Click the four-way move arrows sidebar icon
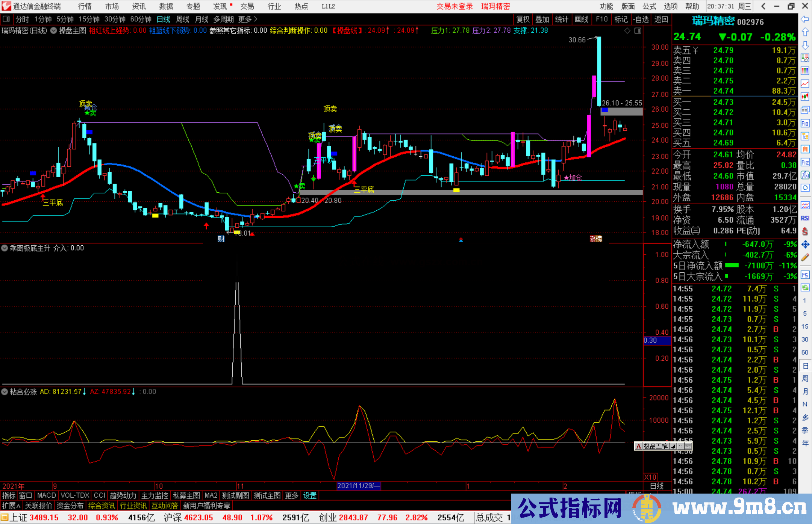The image size is (812, 524). click(805, 245)
